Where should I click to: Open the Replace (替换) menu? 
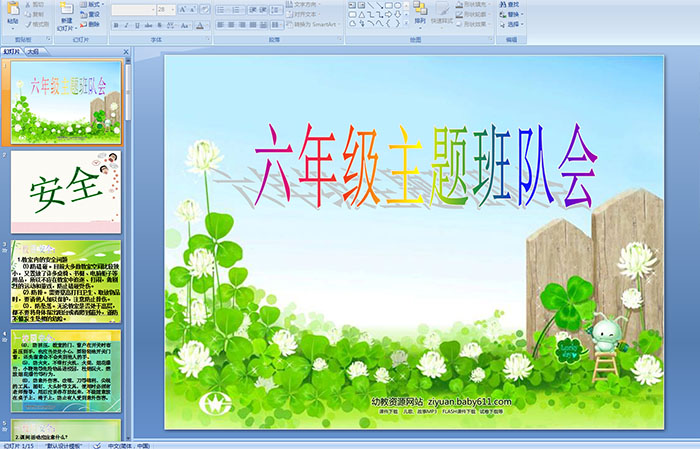pyautogui.click(x=512, y=14)
